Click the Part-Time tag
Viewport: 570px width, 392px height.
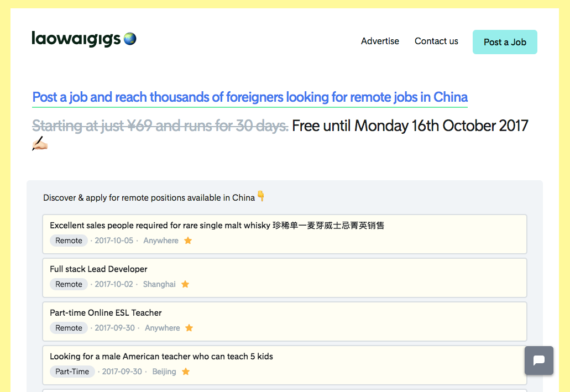click(x=72, y=372)
